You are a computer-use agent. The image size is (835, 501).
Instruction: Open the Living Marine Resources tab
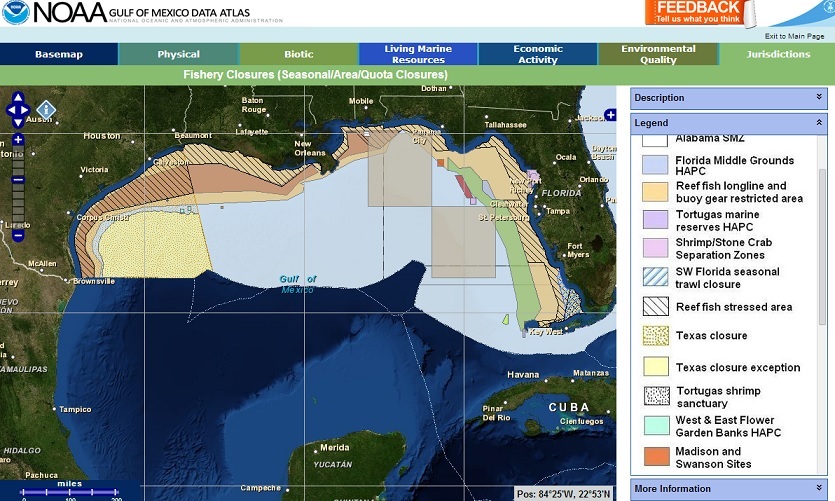point(418,54)
